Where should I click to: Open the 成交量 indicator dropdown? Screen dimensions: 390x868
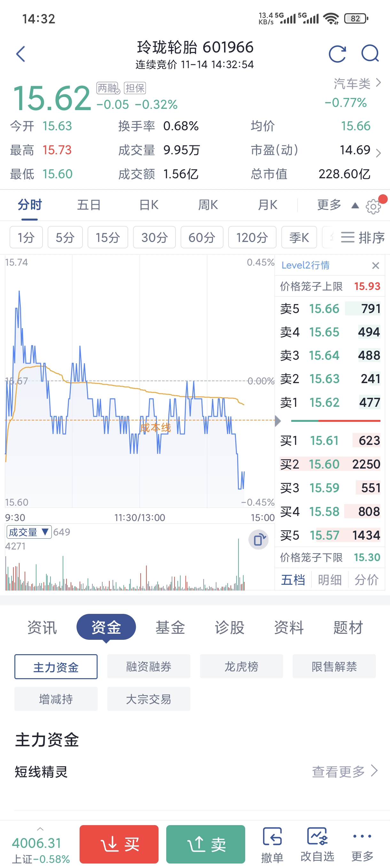(x=29, y=532)
